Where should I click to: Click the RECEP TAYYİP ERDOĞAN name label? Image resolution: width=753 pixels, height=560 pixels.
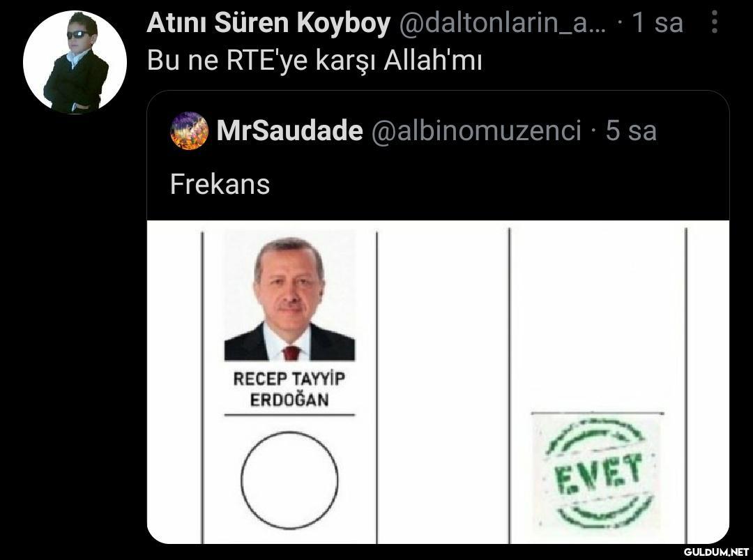[x=289, y=389]
